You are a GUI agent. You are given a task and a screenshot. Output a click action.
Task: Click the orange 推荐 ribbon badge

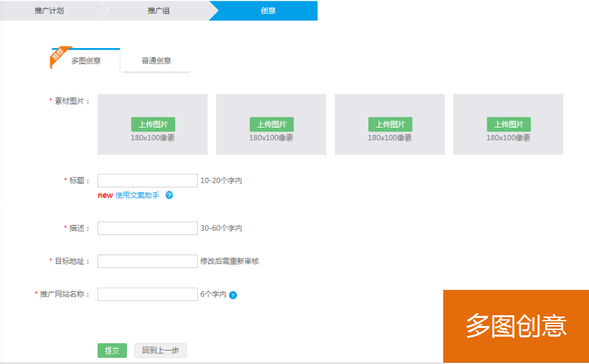click(58, 56)
